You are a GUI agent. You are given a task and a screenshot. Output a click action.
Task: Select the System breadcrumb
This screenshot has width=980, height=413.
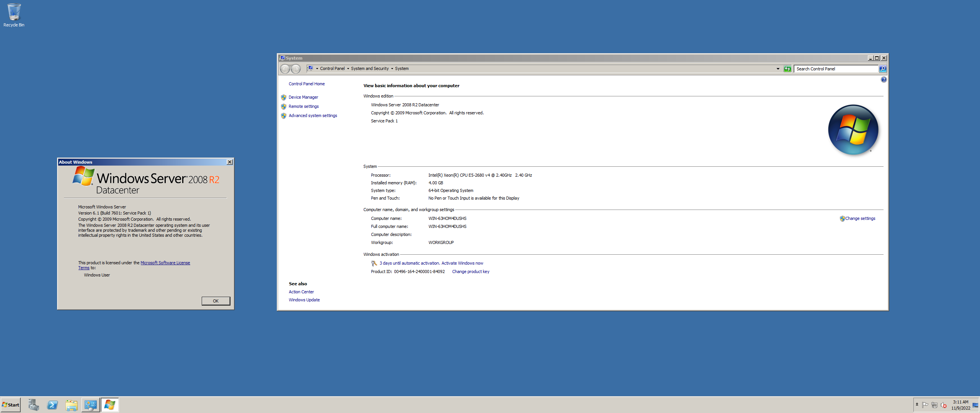pos(402,69)
